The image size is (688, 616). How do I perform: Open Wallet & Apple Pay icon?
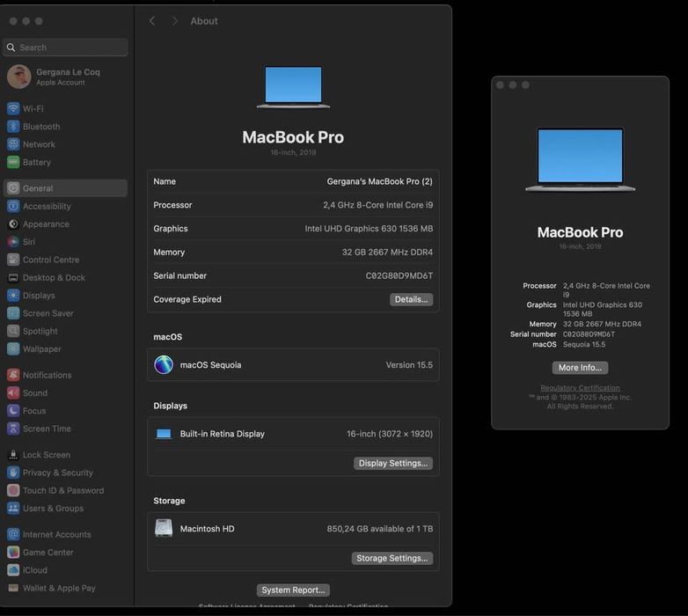13,588
